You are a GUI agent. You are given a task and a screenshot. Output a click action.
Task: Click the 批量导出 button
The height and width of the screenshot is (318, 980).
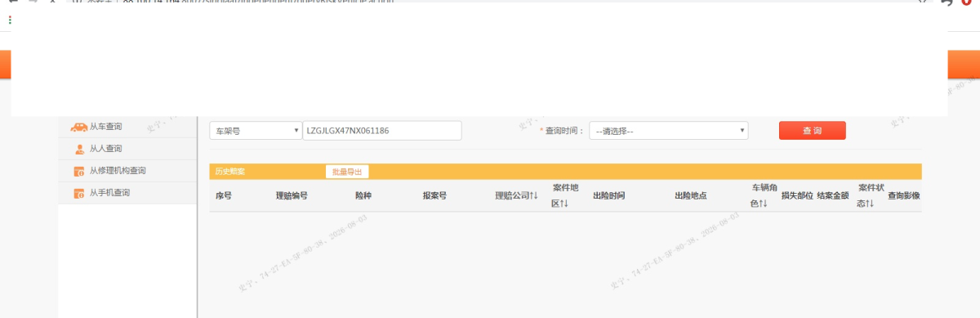[x=346, y=172]
